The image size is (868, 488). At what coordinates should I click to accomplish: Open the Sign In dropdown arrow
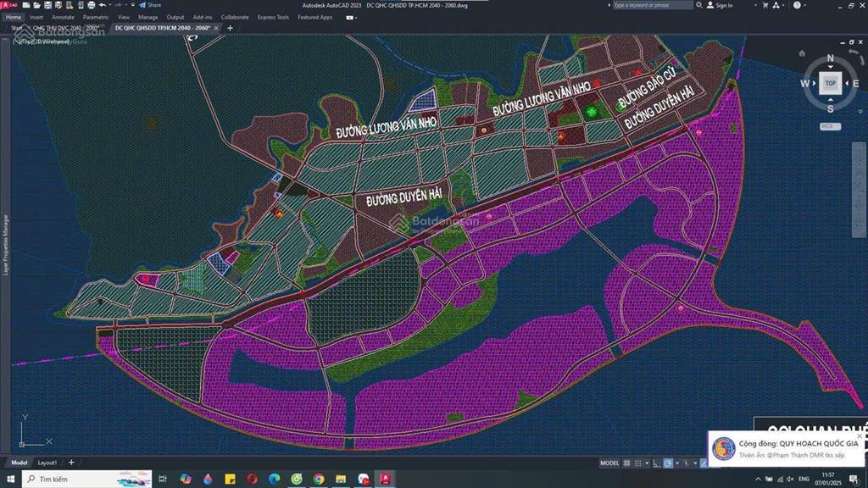[755, 5]
